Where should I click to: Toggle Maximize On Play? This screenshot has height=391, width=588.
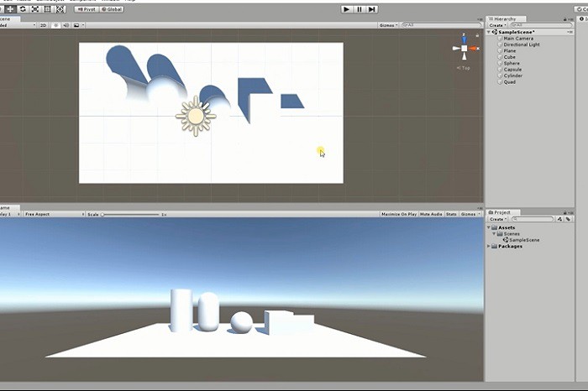tap(399, 214)
